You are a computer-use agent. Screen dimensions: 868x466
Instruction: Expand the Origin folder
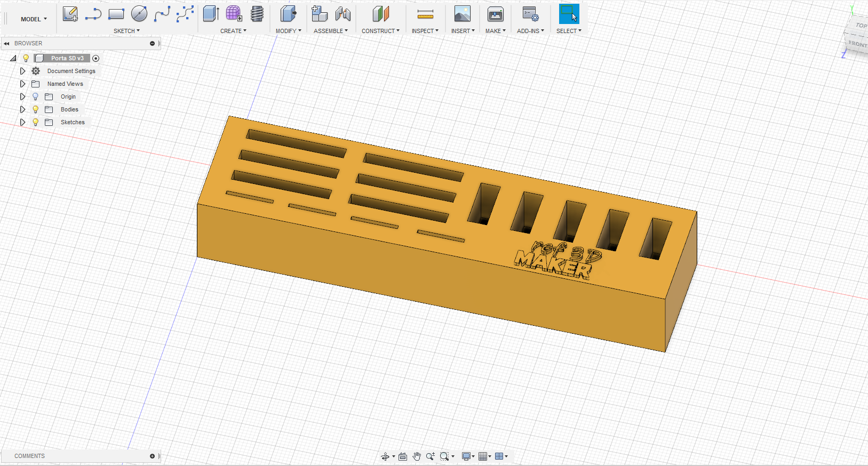click(x=22, y=97)
